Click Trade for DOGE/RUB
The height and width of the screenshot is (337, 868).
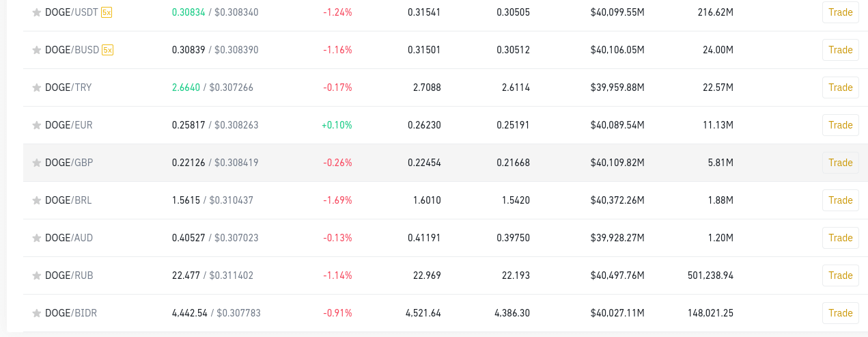click(840, 275)
